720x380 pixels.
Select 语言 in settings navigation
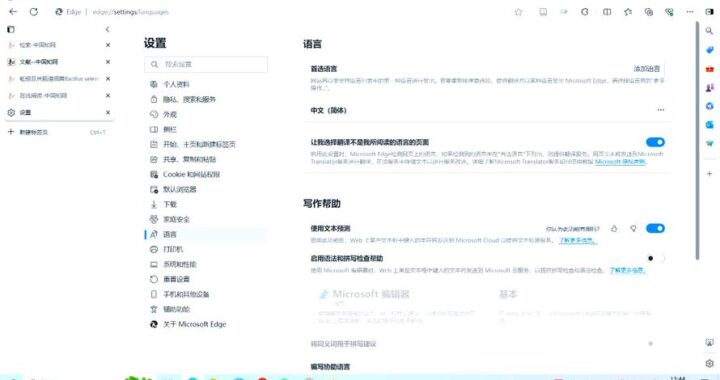(x=206, y=235)
